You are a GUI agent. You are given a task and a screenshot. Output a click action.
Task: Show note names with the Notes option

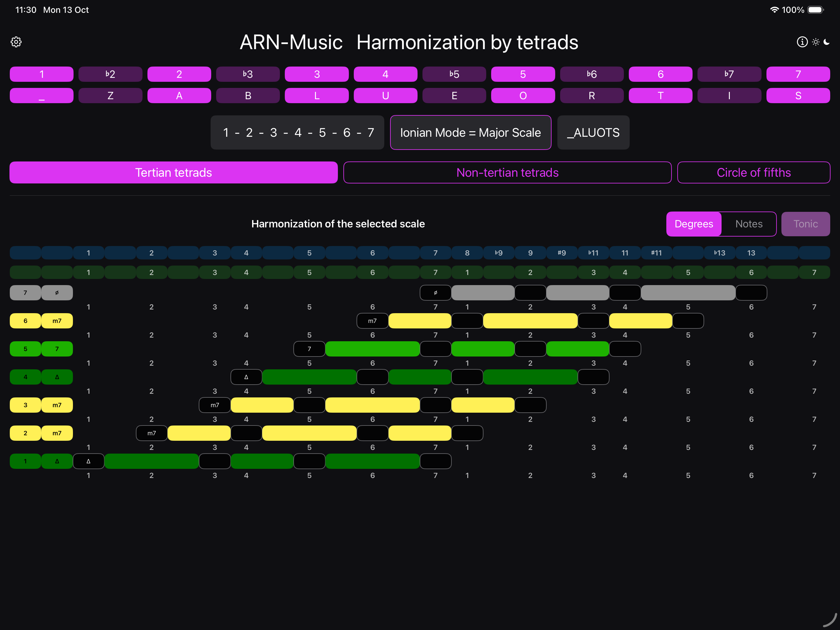(x=748, y=224)
